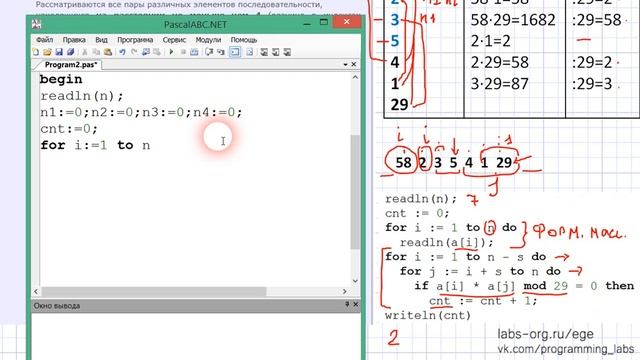Click the 'cnt:=0;' line in PascalABC editor
This screenshot has width=640, height=360.
[69, 129]
